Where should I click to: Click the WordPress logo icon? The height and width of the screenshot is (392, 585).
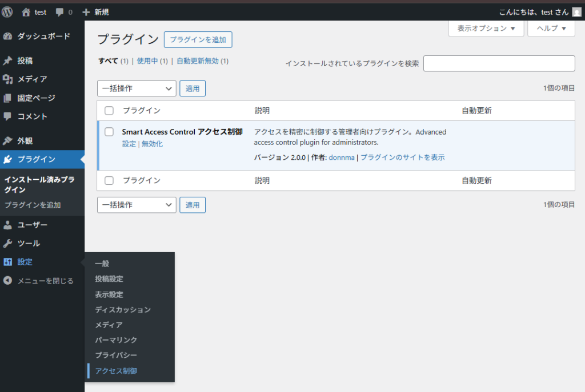tap(7, 11)
